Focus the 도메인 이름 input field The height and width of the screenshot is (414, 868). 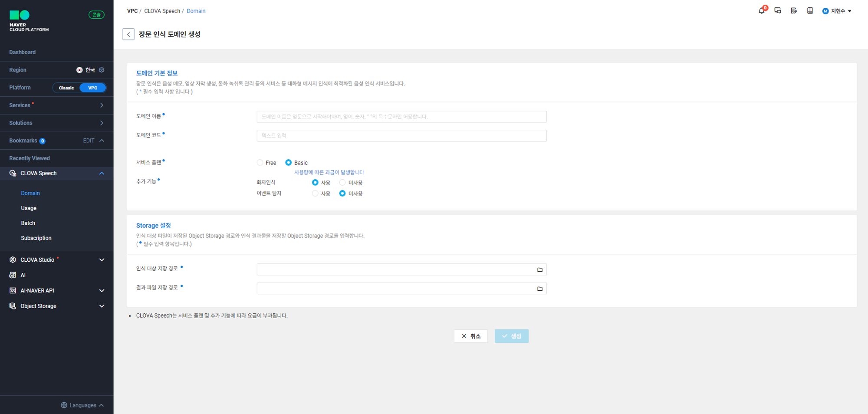click(401, 117)
